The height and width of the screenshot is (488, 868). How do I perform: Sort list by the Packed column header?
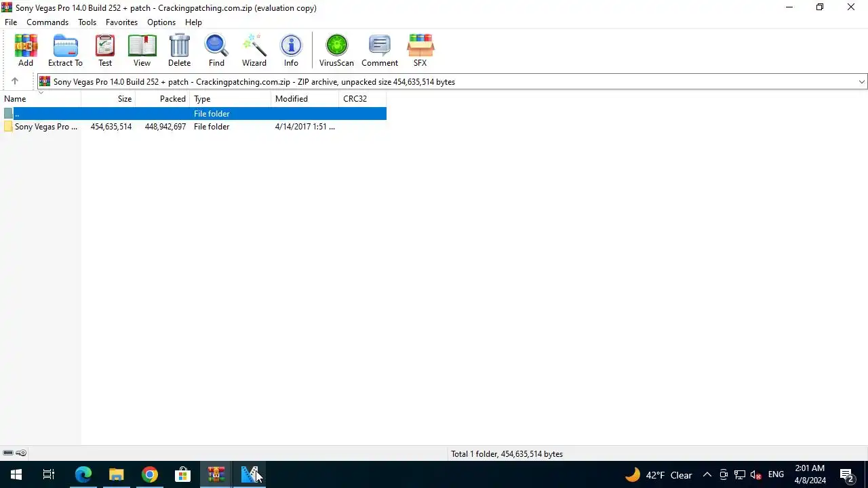(163, 99)
